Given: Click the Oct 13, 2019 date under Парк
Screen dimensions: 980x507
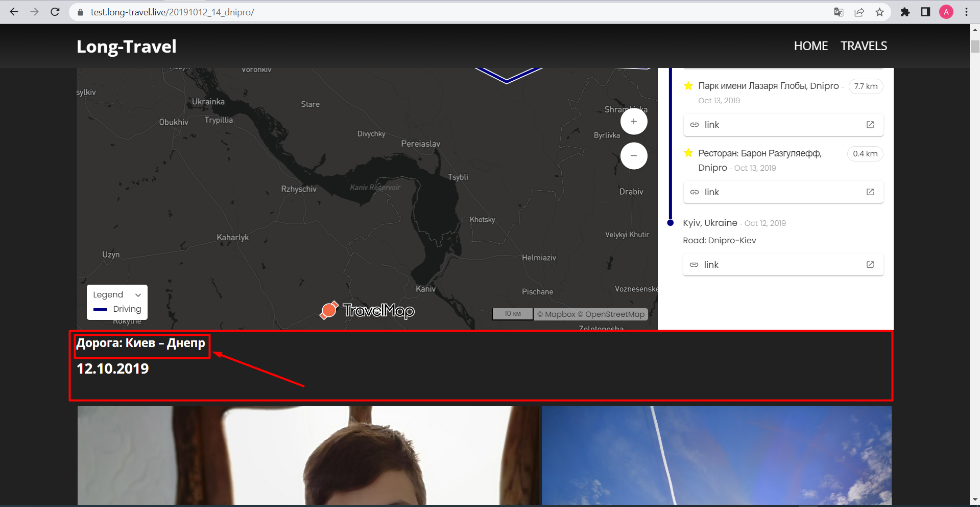Looking at the screenshot, I should [x=719, y=101].
